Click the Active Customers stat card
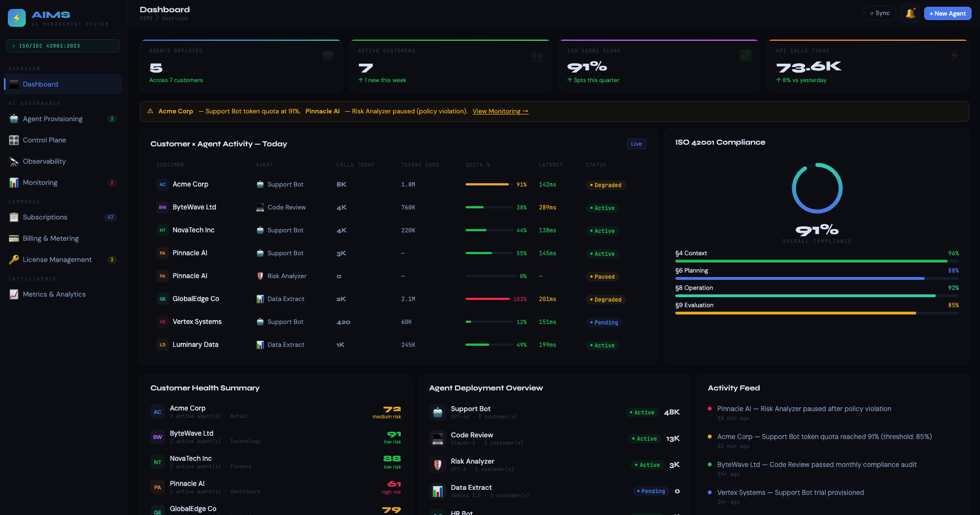The height and width of the screenshot is (515, 980). (450, 66)
